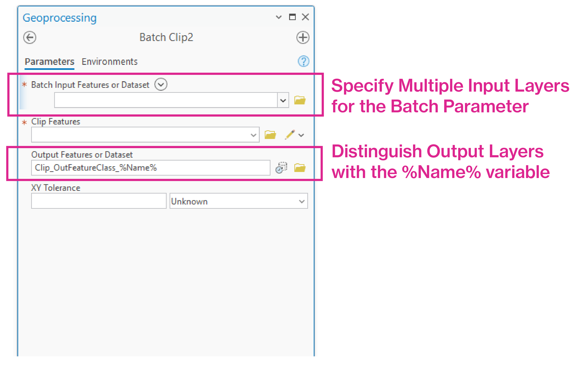
Task: Browse for Clip Features with the folder icon
Action: (270, 135)
